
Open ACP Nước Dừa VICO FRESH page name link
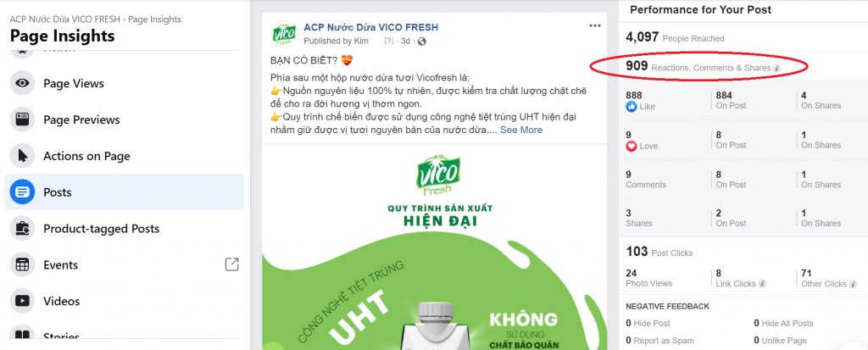[x=371, y=27]
